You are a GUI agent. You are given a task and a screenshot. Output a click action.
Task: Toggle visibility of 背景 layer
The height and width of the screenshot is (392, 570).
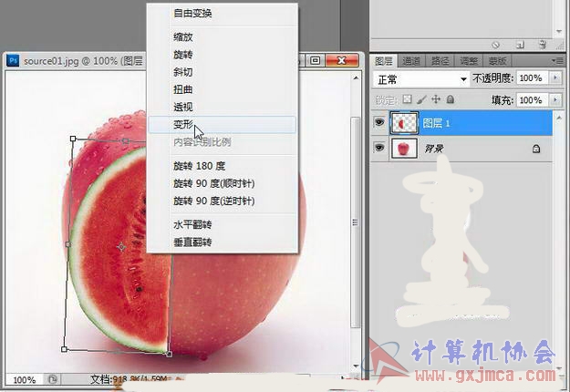(378, 149)
